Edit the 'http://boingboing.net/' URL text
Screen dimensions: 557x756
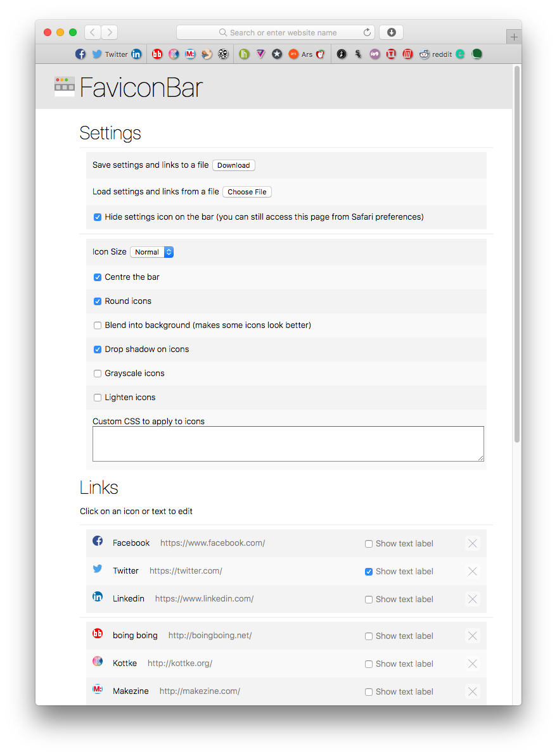pos(210,636)
